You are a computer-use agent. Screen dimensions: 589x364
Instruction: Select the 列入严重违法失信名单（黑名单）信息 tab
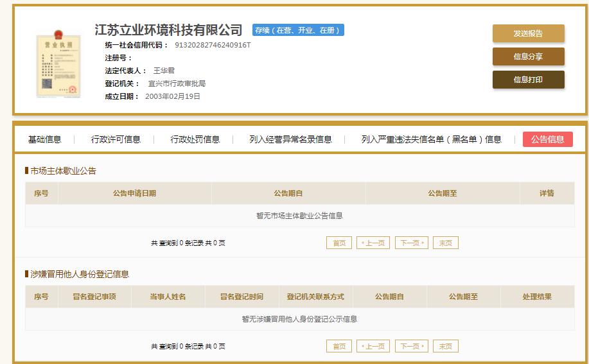(x=431, y=139)
